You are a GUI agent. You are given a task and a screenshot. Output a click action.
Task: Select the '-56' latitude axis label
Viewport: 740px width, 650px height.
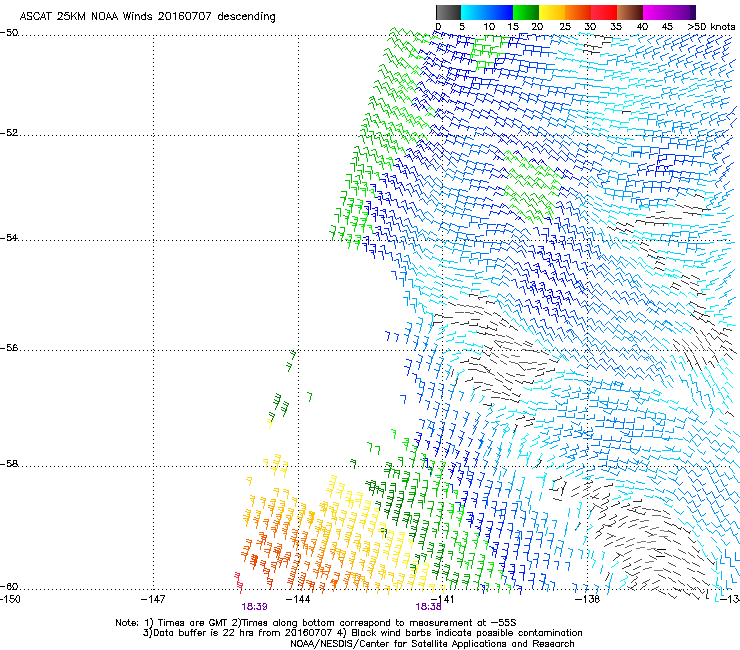9,347
